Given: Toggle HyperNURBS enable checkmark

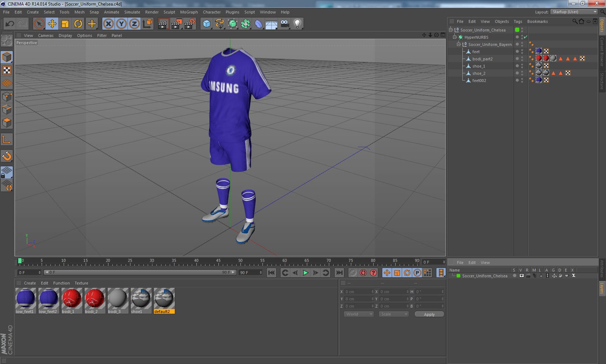Looking at the screenshot, I should point(525,37).
